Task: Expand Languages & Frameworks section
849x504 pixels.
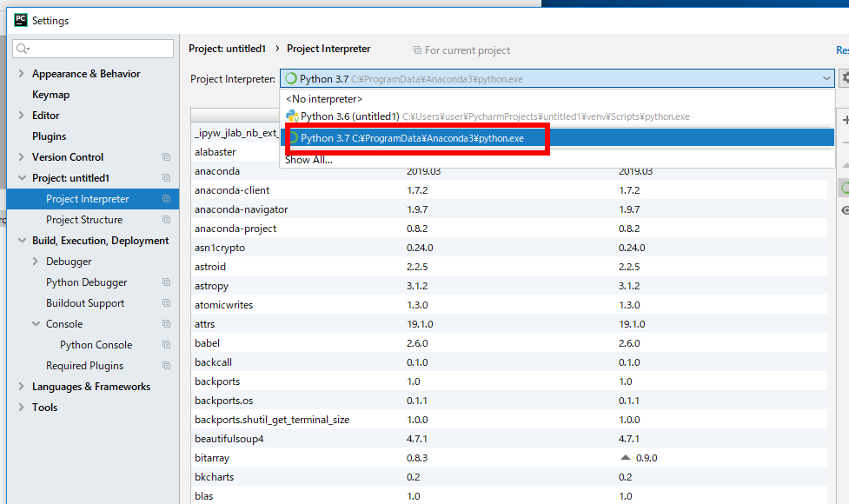Action: point(21,386)
